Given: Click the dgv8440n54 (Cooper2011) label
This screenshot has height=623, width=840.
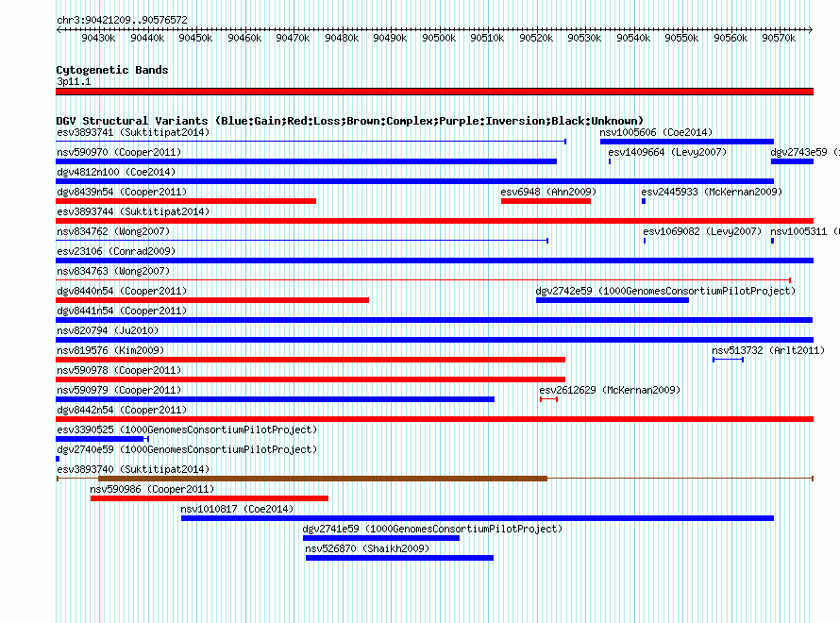Looking at the screenshot, I should (x=122, y=291).
